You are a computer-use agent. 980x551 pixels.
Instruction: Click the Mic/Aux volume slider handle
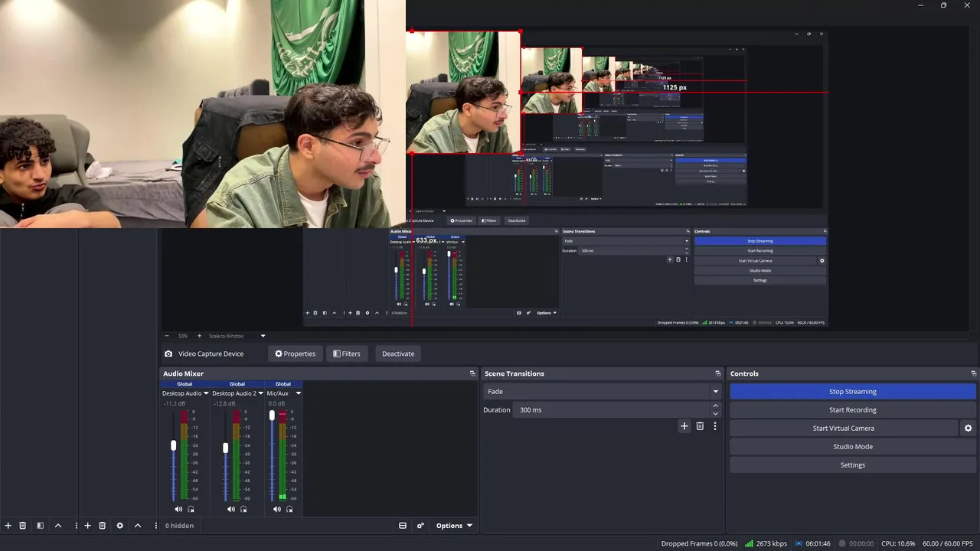tap(272, 416)
